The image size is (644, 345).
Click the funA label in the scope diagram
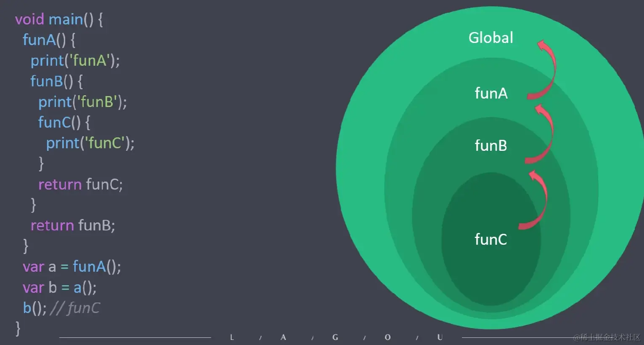[491, 93]
